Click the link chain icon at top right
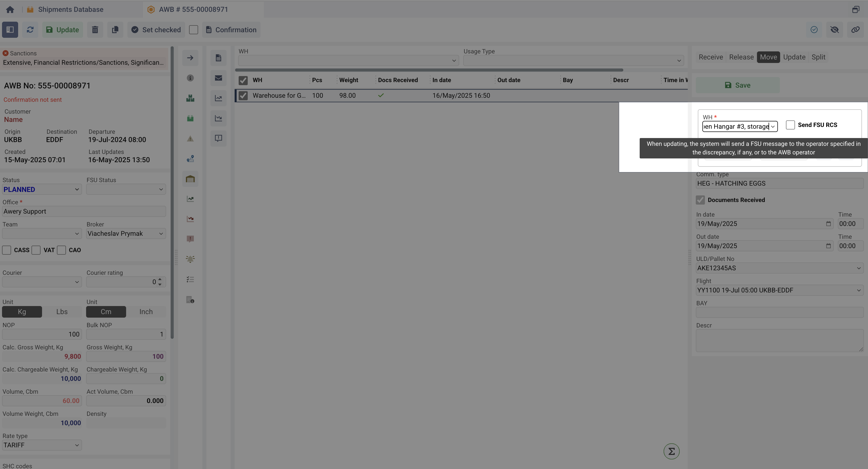 click(855, 30)
